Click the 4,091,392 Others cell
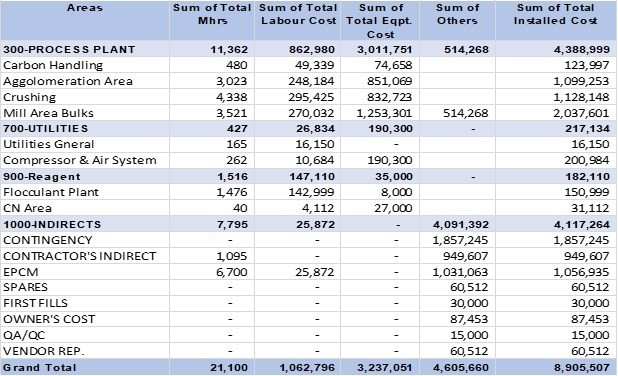The image size is (618, 376). 461,225
